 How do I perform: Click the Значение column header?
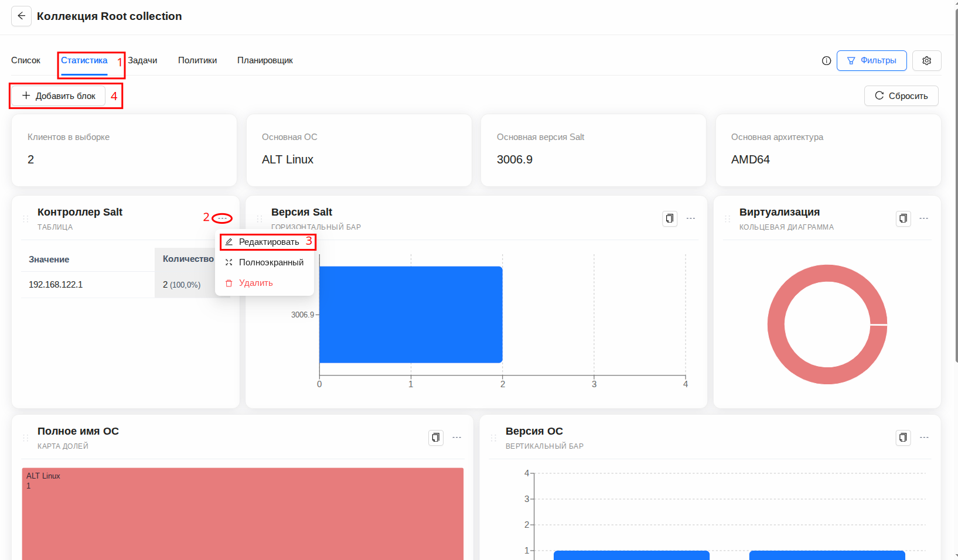tap(88, 259)
